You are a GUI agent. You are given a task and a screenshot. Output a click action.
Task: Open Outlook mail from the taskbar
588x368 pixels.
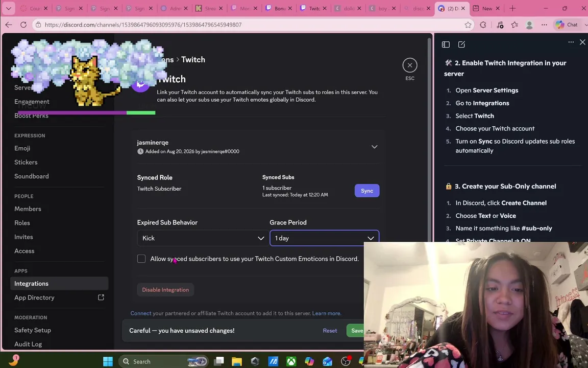[x=327, y=361]
